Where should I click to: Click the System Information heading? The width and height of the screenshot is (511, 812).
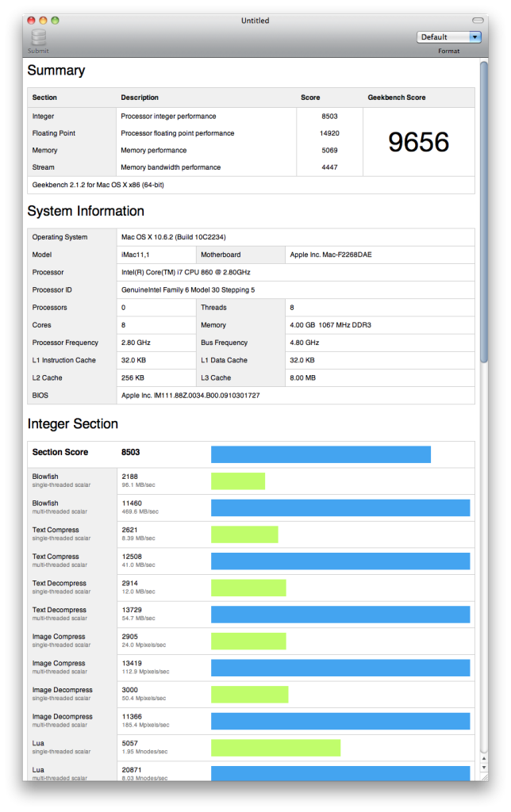tap(86, 211)
